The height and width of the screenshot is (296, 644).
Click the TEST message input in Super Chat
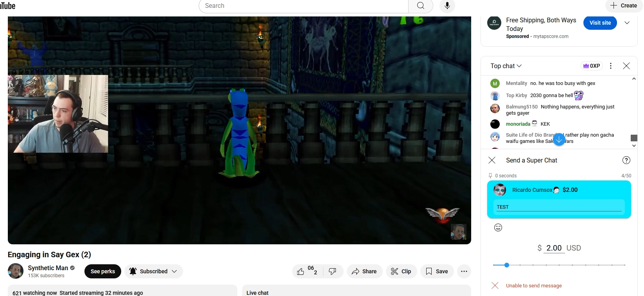point(559,207)
